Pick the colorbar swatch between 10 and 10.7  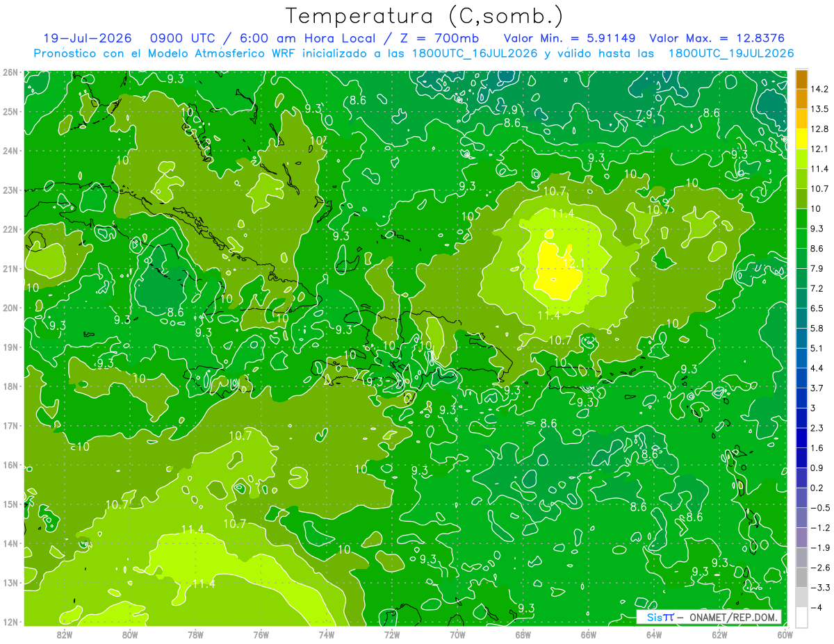pyautogui.click(x=801, y=198)
